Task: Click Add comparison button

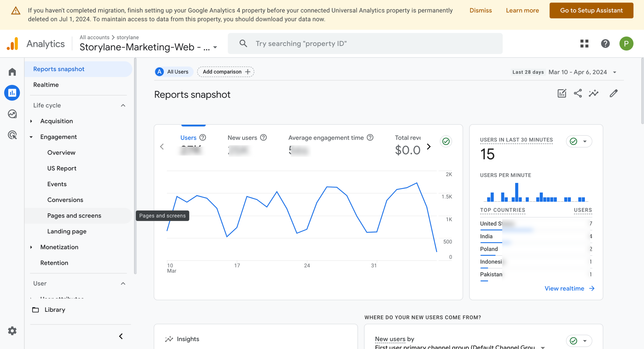Action: [x=226, y=72]
